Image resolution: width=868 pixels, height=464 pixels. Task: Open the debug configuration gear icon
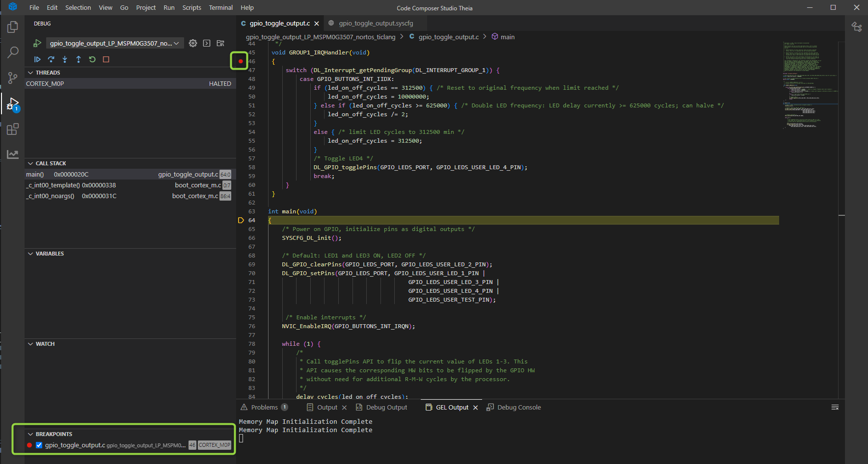click(192, 43)
